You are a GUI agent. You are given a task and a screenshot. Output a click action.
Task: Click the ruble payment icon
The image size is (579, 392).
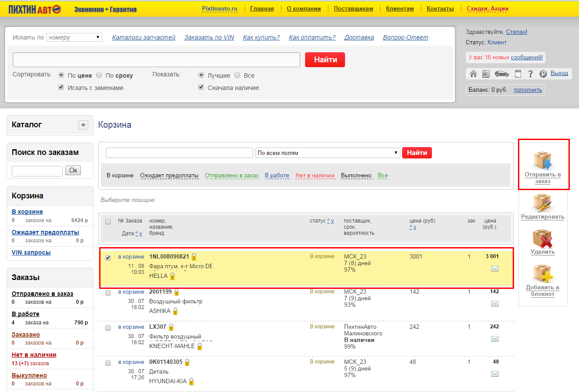tap(543, 74)
